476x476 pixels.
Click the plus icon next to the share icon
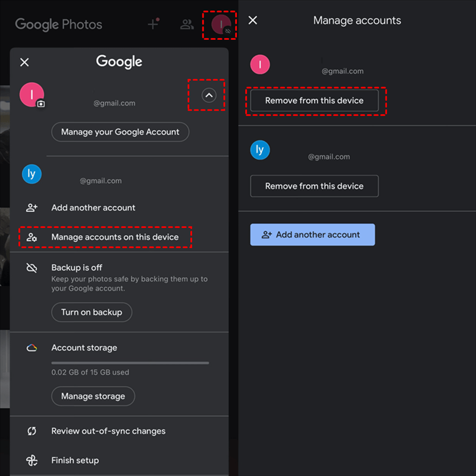(152, 24)
